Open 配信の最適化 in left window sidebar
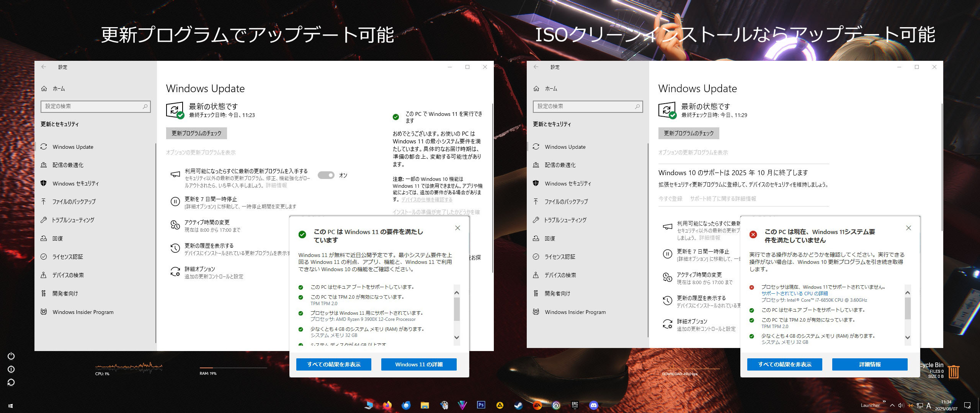 [x=95, y=165]
